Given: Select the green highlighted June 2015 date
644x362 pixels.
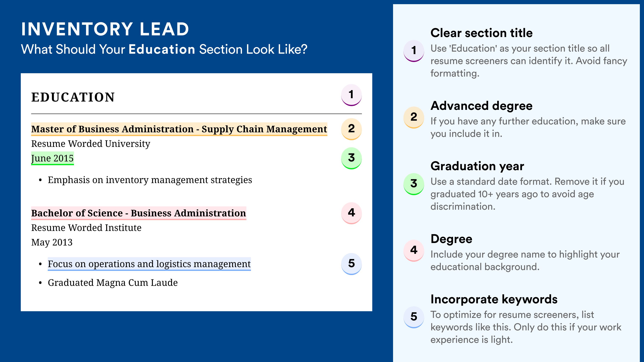Looking at the screenshot, I should pos(53,158).
